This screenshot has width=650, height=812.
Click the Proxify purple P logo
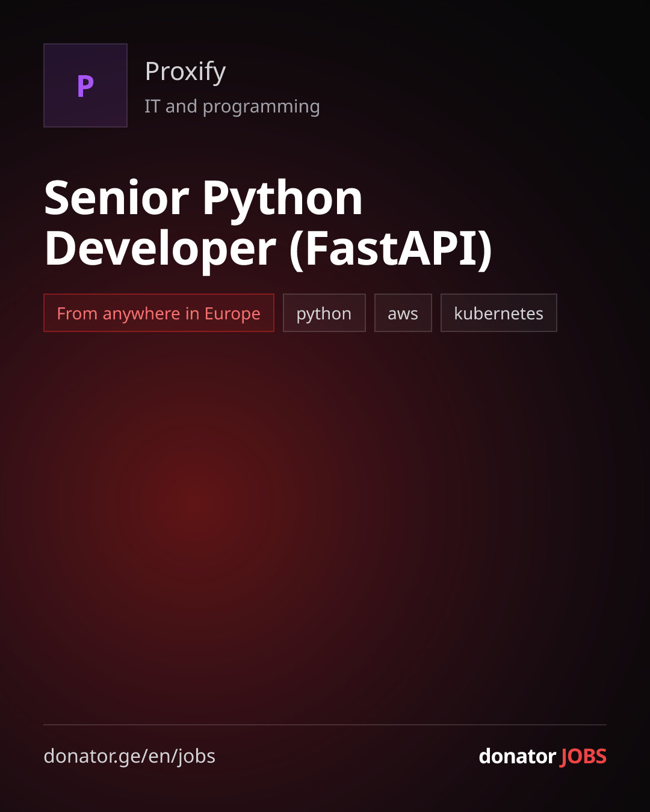click(85, 85)
